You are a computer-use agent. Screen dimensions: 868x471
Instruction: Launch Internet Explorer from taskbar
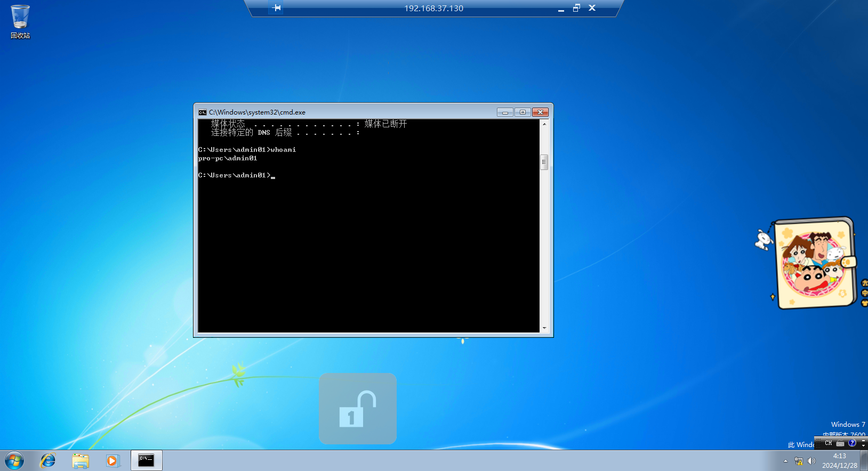click(48, 460)
